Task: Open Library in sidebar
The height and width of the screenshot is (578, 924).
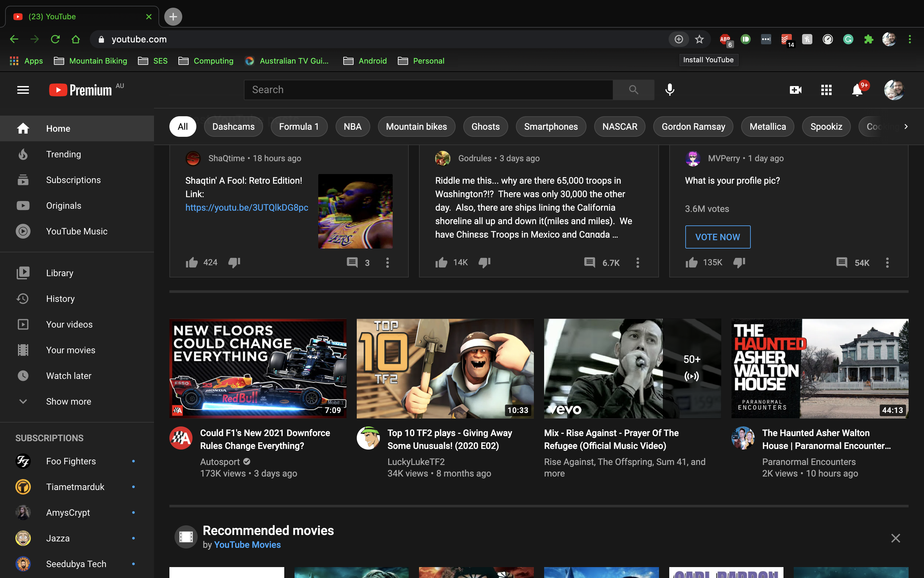Action: 77,273
